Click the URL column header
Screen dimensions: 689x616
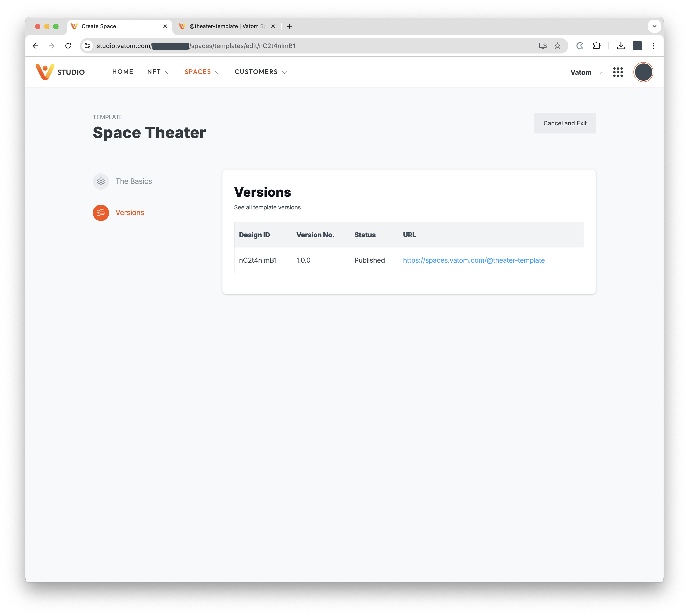coord(409,235)
